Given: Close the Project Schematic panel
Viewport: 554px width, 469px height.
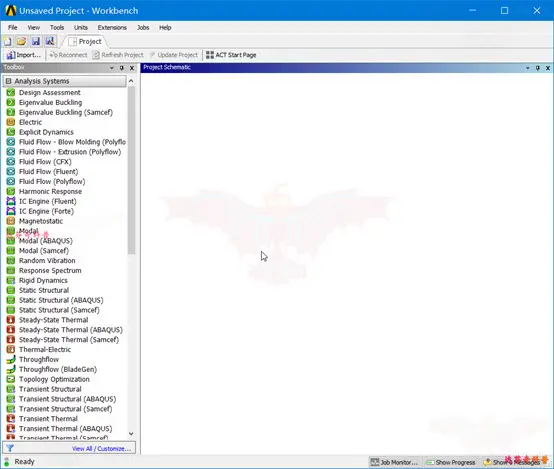Looking at the screenshot, I should pyautogui.click(x=548, y=68).
